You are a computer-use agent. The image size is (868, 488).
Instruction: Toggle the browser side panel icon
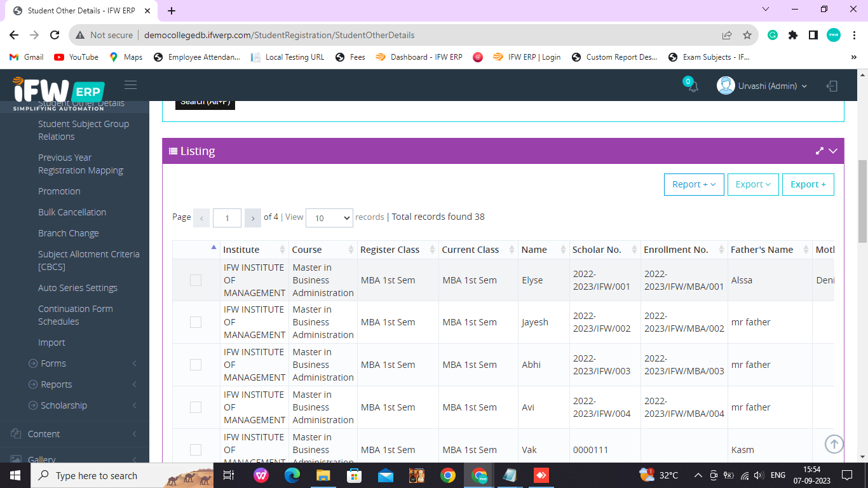813,35
